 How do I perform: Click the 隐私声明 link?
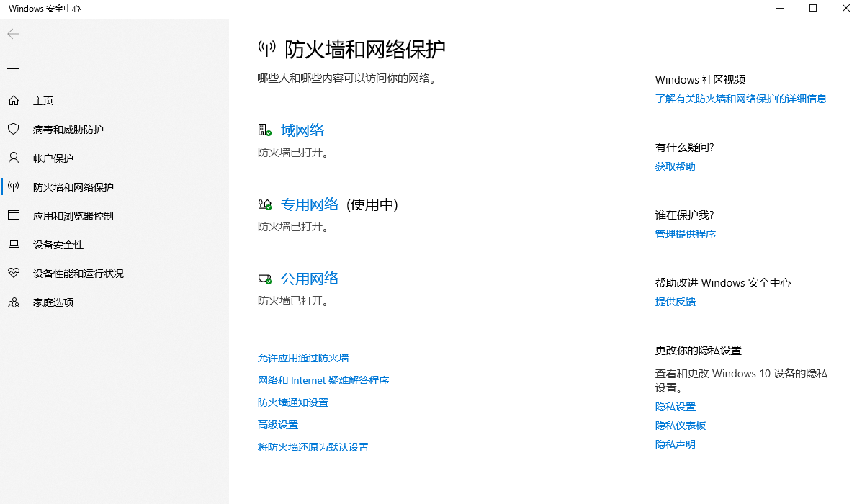(675, 444)
